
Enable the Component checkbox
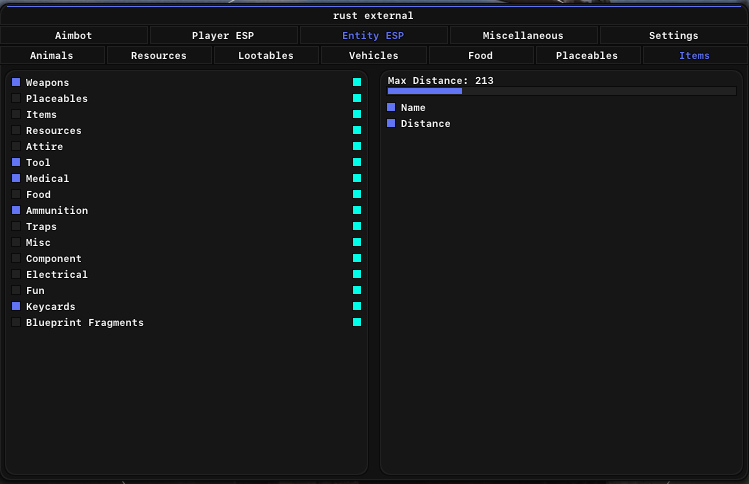(16, 258)
